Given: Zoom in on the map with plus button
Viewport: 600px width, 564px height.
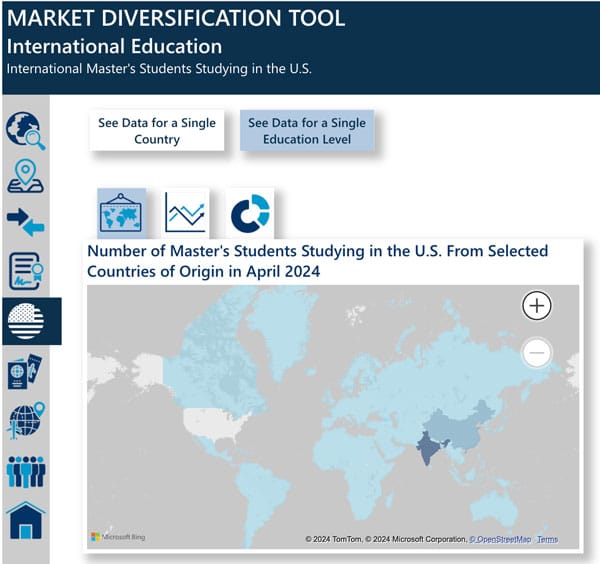Looking at the screenshot, I should pyautogui.click(x=537, y=305).
